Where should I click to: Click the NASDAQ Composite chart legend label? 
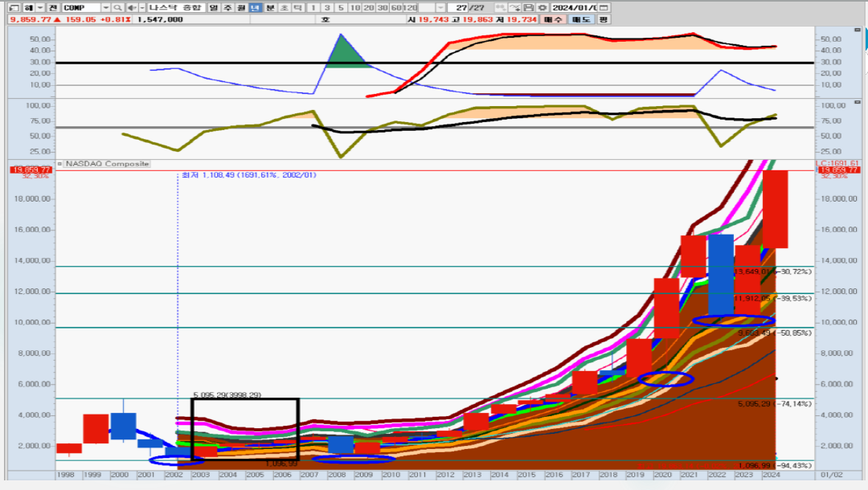[x=107, y=164]
